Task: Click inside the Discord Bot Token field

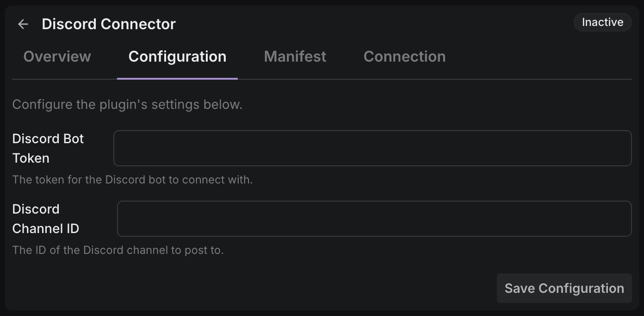Action: (x=372, y=148)
